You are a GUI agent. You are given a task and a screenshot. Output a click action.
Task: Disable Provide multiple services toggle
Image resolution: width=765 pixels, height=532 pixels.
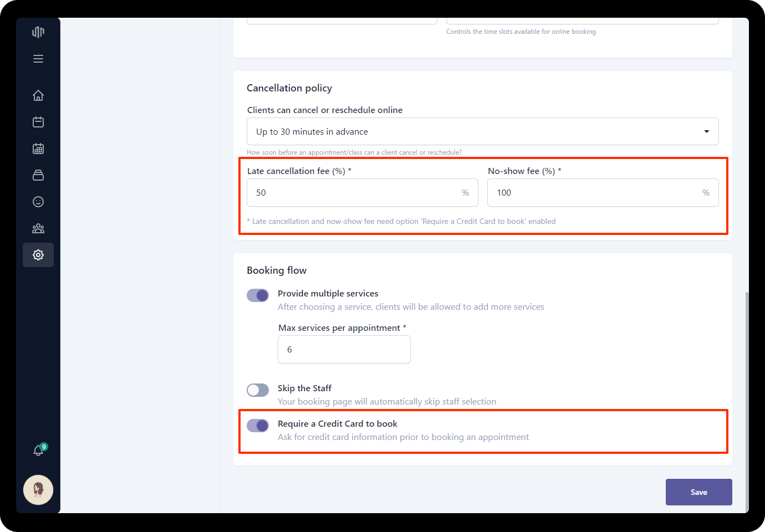click(x=258, y=295)
